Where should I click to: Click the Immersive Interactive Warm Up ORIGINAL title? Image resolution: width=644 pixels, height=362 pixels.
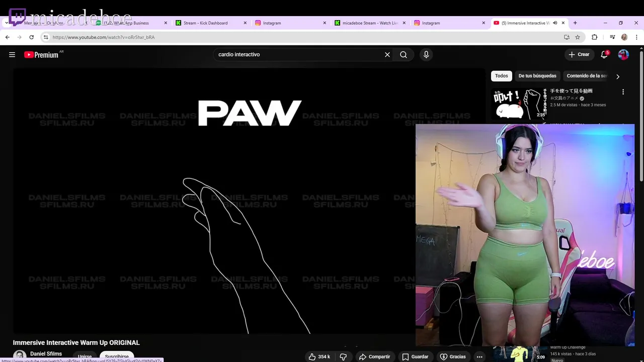point(76,342)
